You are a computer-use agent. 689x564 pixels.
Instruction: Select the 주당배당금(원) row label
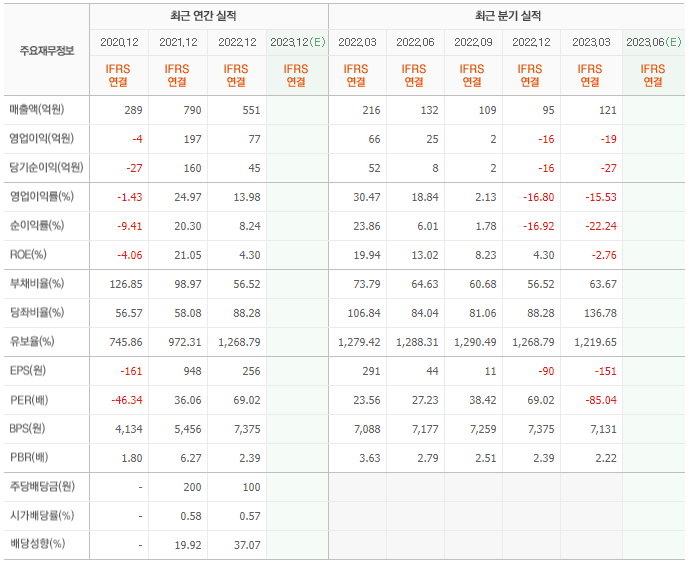click(x=43, y=486)
